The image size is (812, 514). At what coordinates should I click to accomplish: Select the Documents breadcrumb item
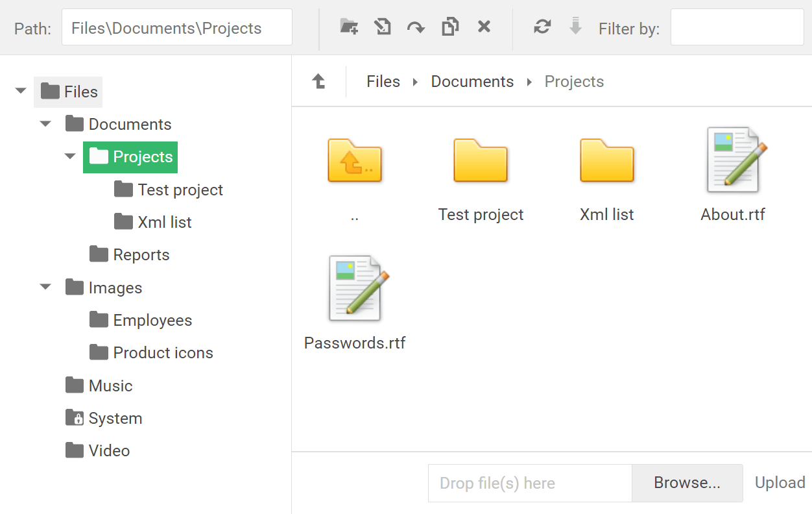[472, 82]
